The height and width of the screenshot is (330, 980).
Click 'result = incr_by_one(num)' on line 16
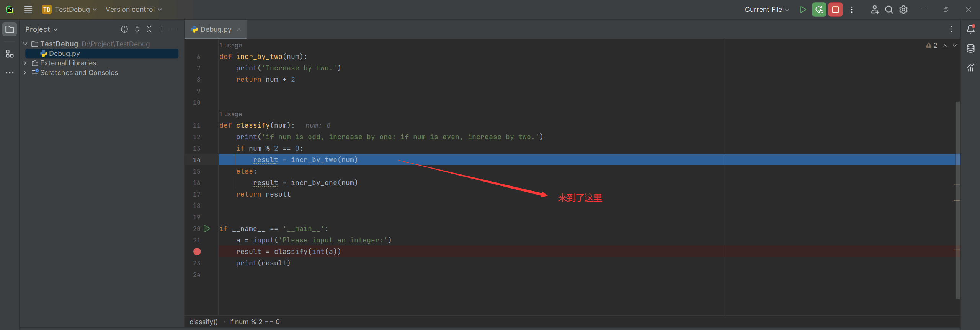(x=305, y=183)
